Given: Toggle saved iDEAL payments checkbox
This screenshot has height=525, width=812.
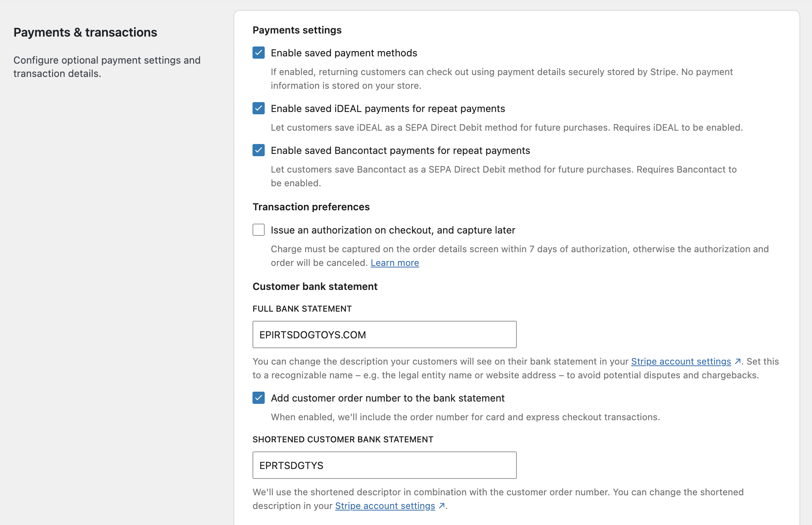Looking at the screenshot, I should (x=259, y=108).
